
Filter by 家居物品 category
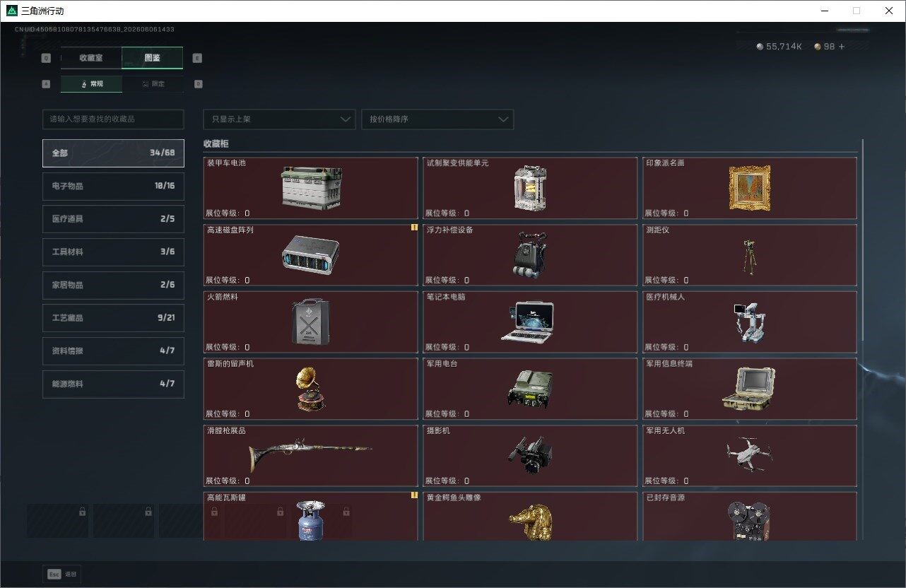[x=113, y=285]
